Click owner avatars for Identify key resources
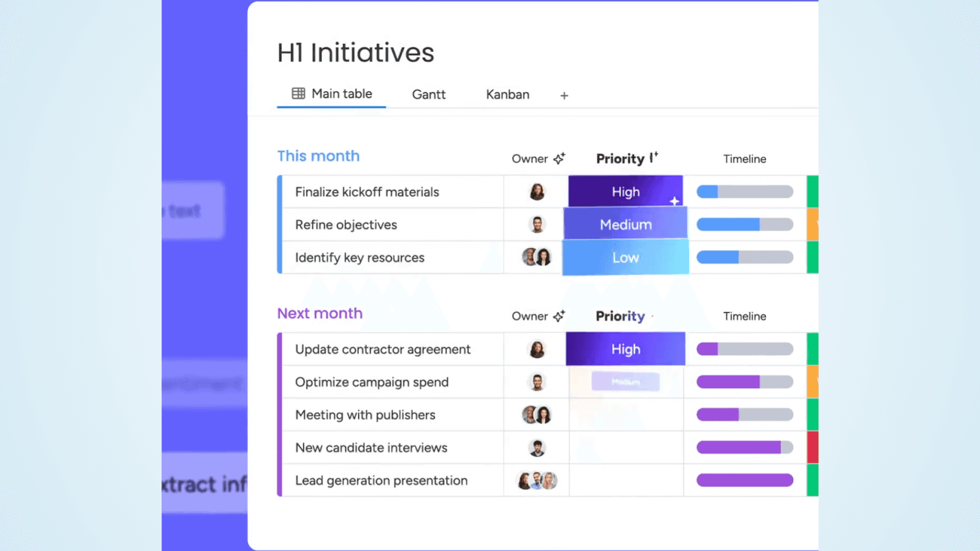Image resolution: width=980 pixels, height=551 pixels. 537,257
